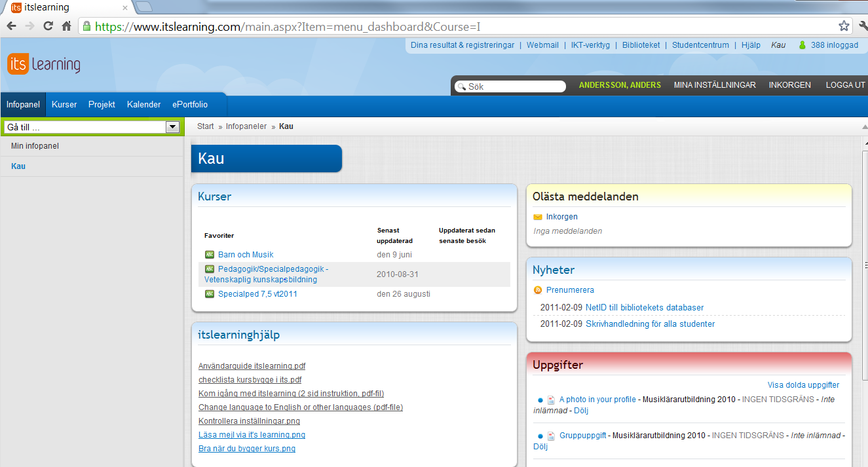
Task: Click Dölj for A photo in your profile
Action: (581, 411)
